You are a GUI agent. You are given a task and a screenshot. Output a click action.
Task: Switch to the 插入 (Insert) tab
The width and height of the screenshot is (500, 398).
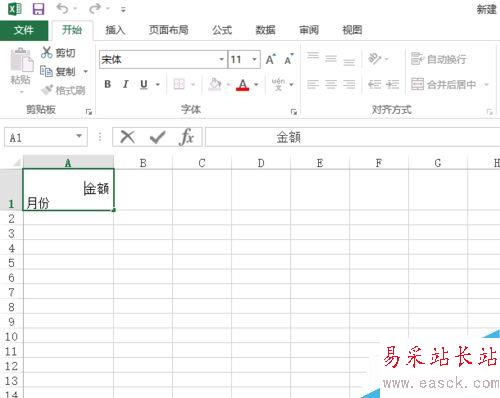tap(115, 30)
